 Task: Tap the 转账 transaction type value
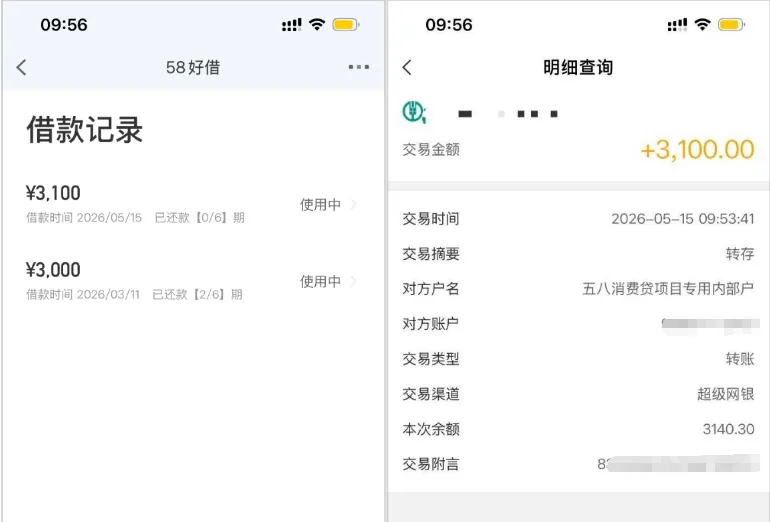(x=740, y=359)
